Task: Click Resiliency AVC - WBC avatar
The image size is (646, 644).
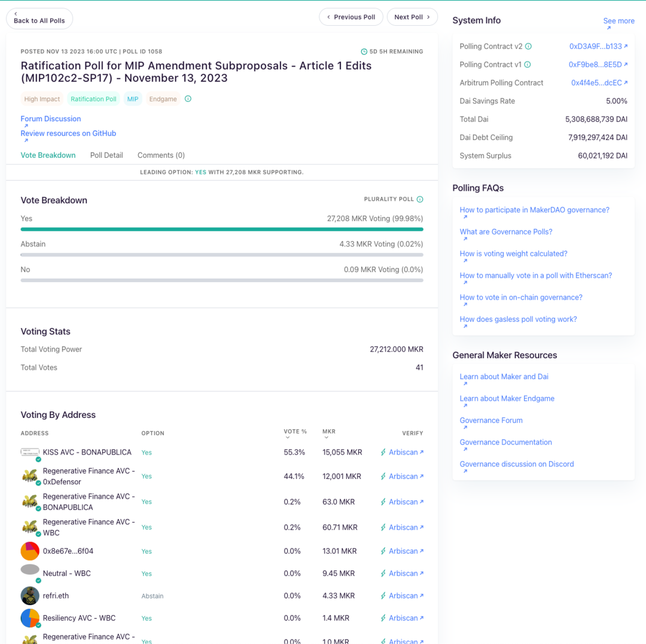Action: (x=30, y=618)
